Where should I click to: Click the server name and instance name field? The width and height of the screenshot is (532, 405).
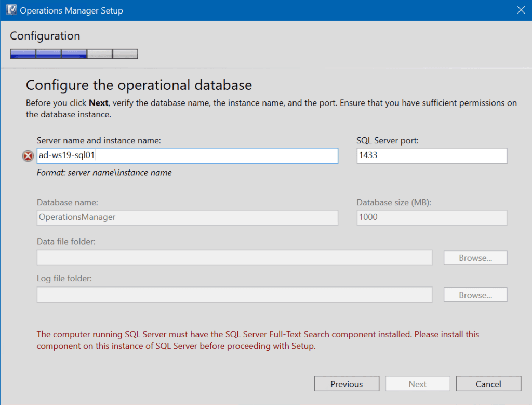click(187, 155)
